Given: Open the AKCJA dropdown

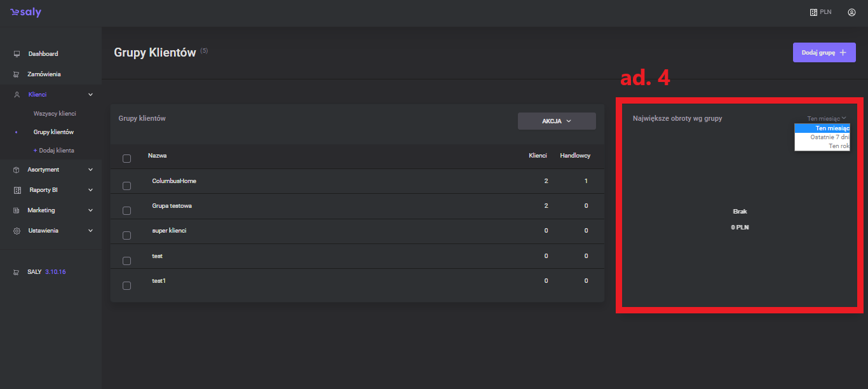Looking at the screenshot, I should tap(557, 121).
